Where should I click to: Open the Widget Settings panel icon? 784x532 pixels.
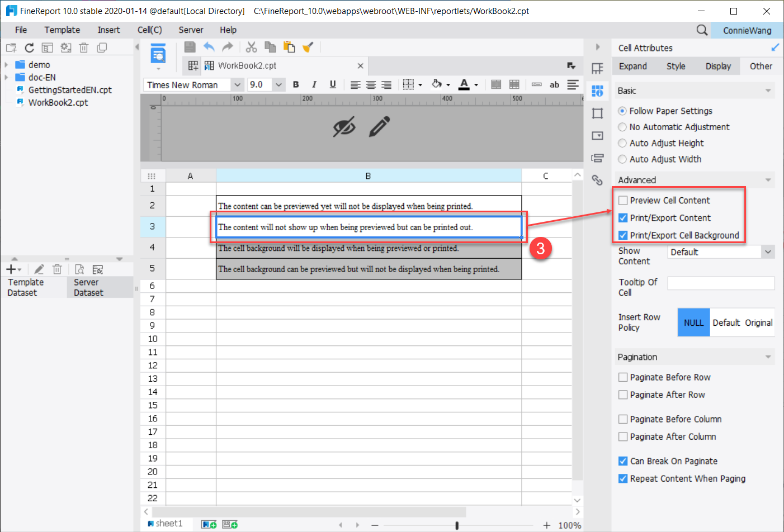click(x=598, y=135)
